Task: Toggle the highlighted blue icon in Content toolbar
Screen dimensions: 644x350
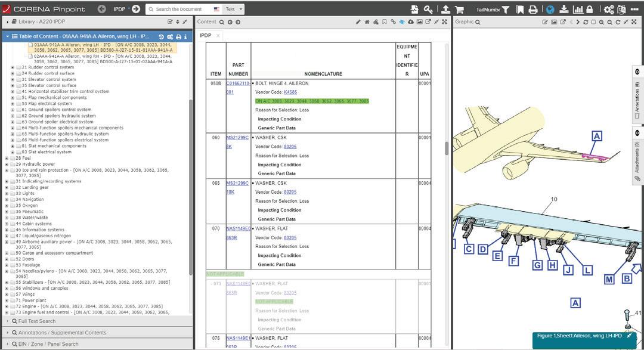Action: 402,22
